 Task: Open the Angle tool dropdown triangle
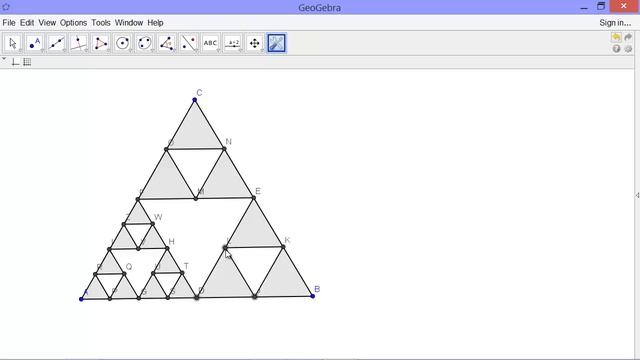coord(174,51)
